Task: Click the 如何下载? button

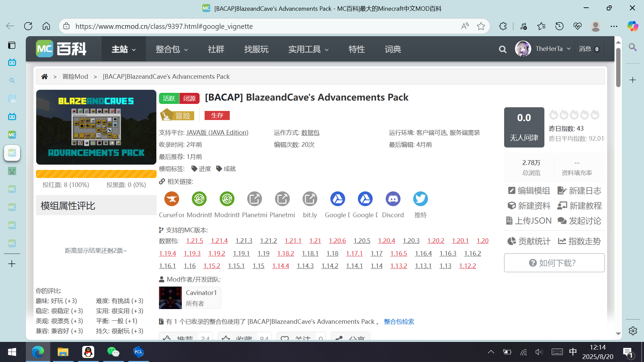Action: [554, 263]
